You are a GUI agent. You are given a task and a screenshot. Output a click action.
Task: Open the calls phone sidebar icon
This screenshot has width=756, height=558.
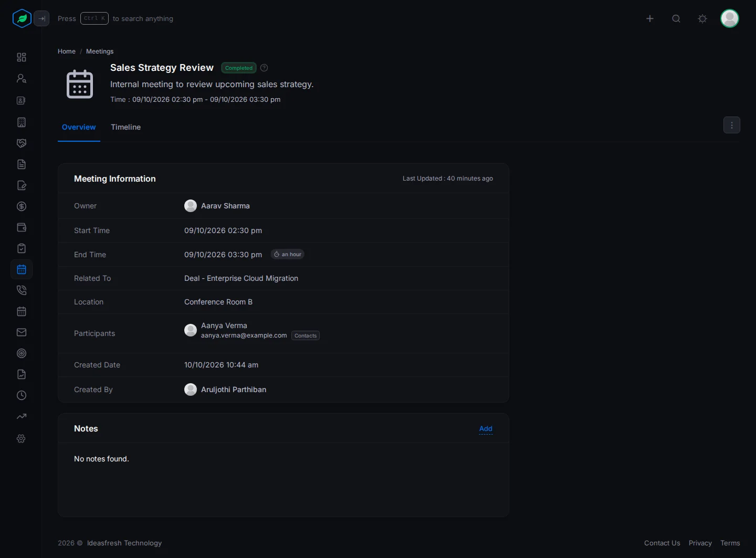coord(22,290)
